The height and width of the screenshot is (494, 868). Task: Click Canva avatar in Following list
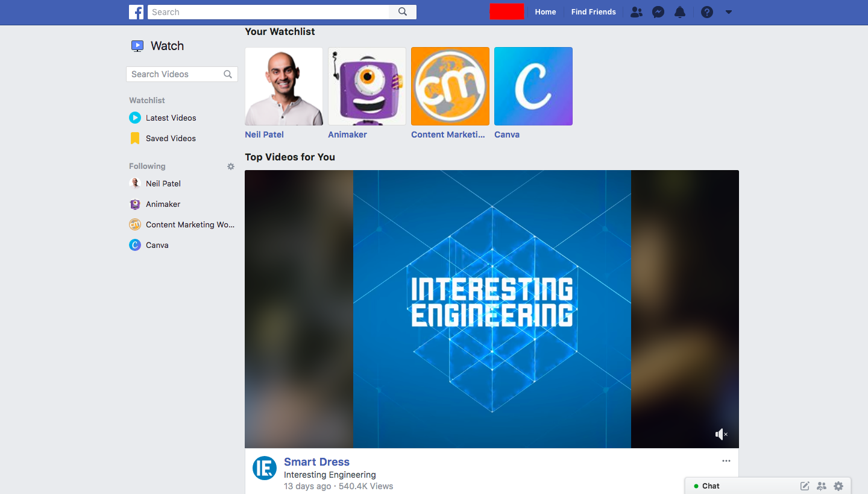[x=135, y=245]
